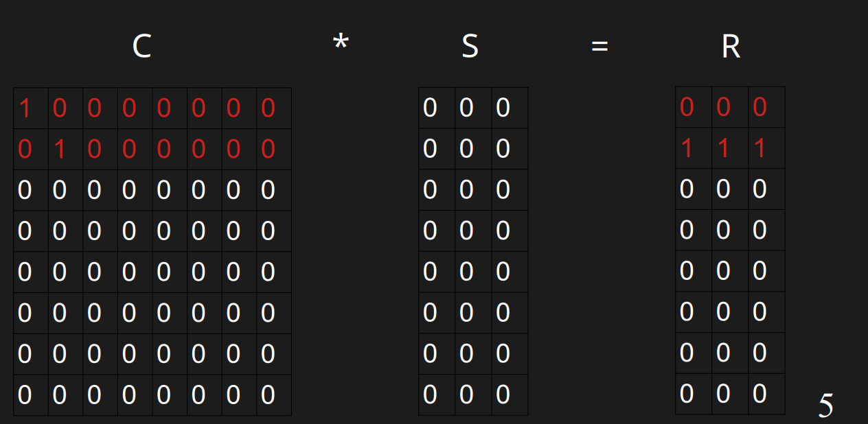This screenshot has height=424, width=868.
Task: Click the slide number 5
Action: pos(825,405)
